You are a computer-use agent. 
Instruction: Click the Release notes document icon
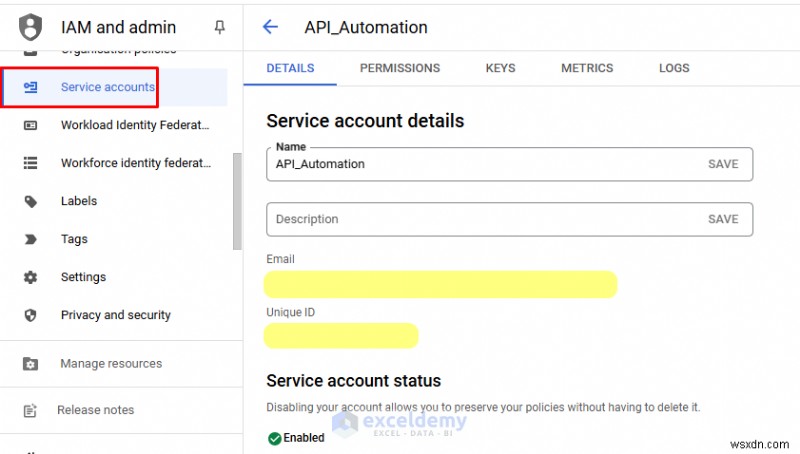tap(30, 410)
